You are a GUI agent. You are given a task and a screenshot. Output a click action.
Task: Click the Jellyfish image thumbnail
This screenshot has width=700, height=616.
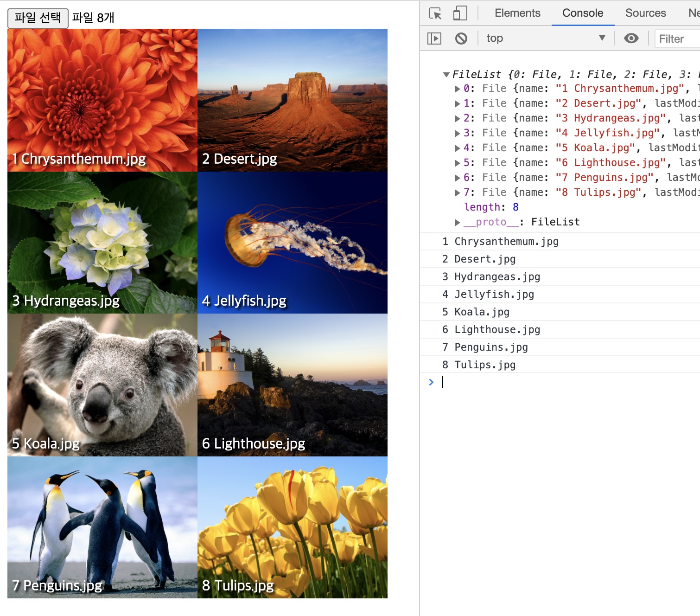click(292, 243)
